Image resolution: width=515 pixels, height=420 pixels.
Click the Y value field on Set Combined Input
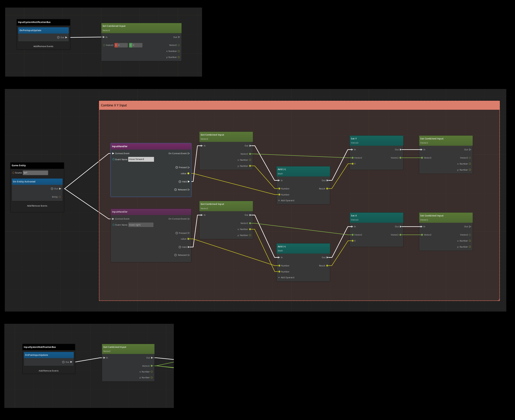[137, 45]
